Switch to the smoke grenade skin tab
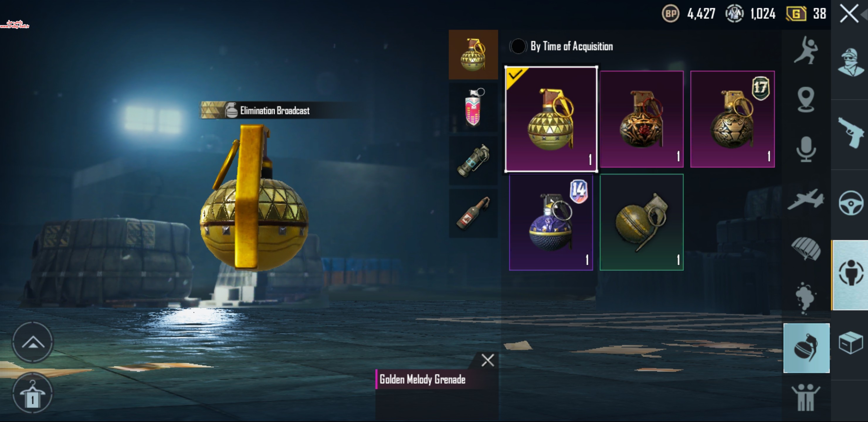 473,161
